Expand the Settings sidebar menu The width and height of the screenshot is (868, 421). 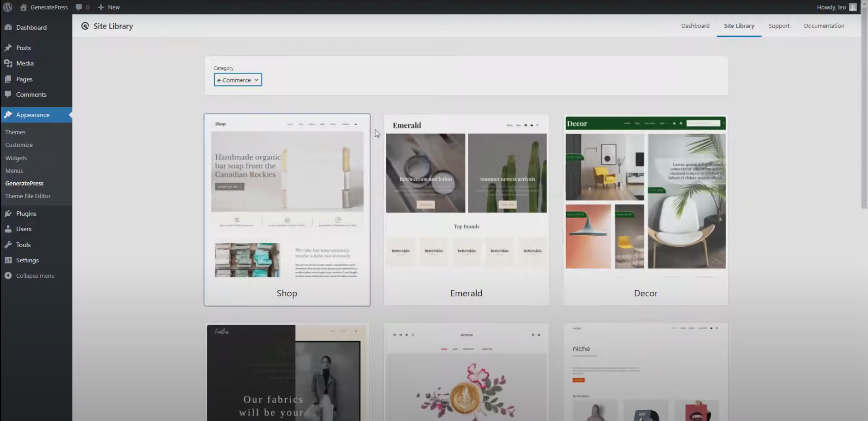point(27,260)
